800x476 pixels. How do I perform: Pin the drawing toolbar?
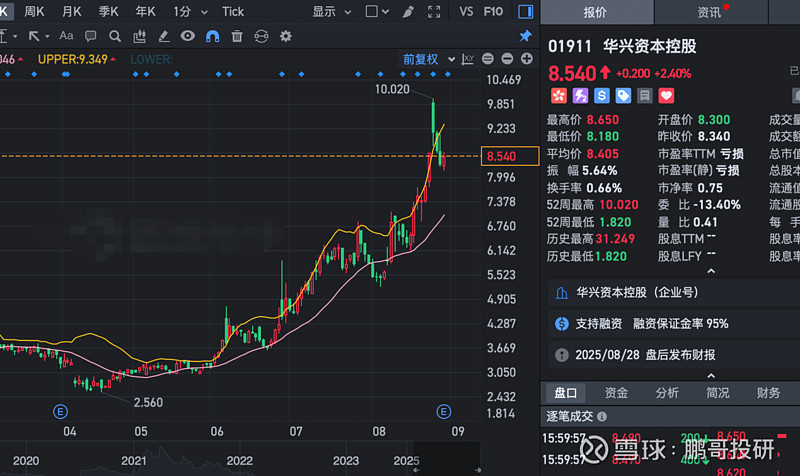click(525, 36)
